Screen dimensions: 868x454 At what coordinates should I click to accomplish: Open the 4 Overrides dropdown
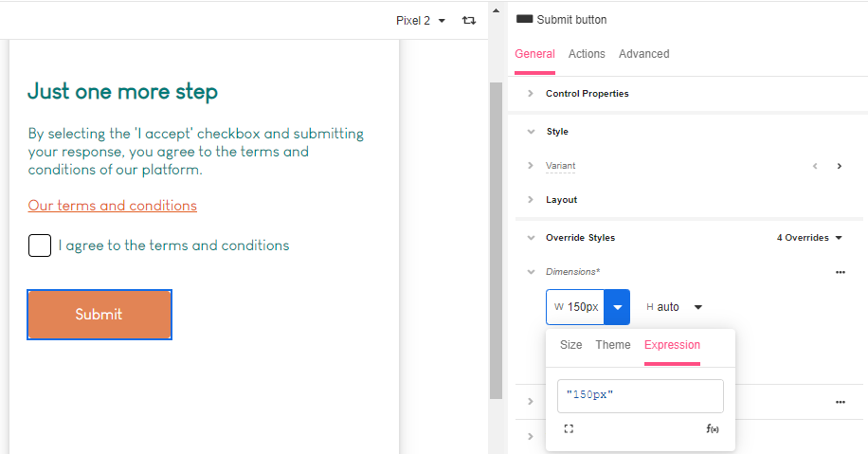click(x=809, y=238)
